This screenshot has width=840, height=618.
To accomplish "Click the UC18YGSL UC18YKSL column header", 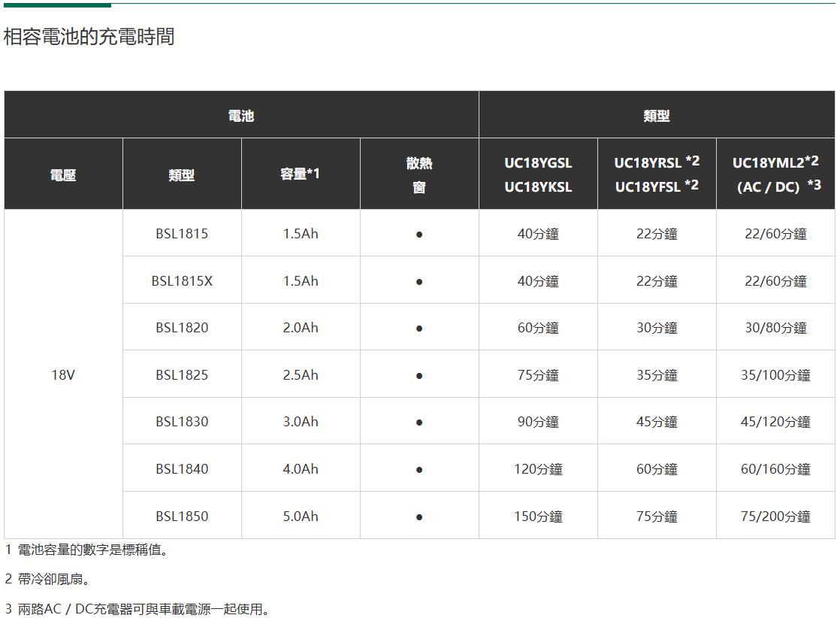I will pyautogui.click(x=538, y=174).
